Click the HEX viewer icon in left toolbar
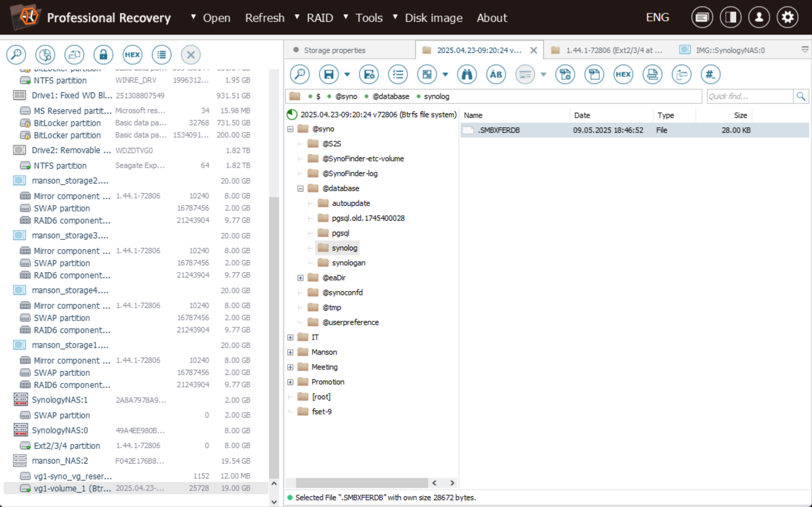812x507 pixels. click(x=132, y=55)
